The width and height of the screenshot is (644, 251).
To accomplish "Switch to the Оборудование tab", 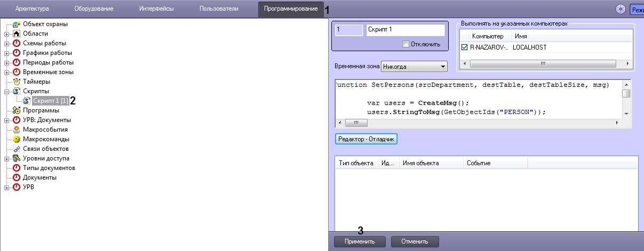I will coord(93,9).
